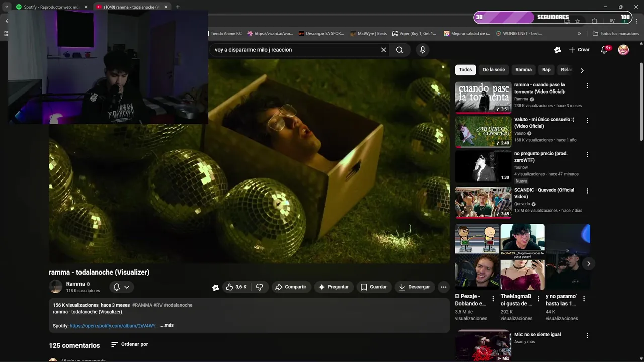This screenshot has width=644, height=362.
Task: Open a new browser tab
Action: pyautogui.click(x=178, y=7)
